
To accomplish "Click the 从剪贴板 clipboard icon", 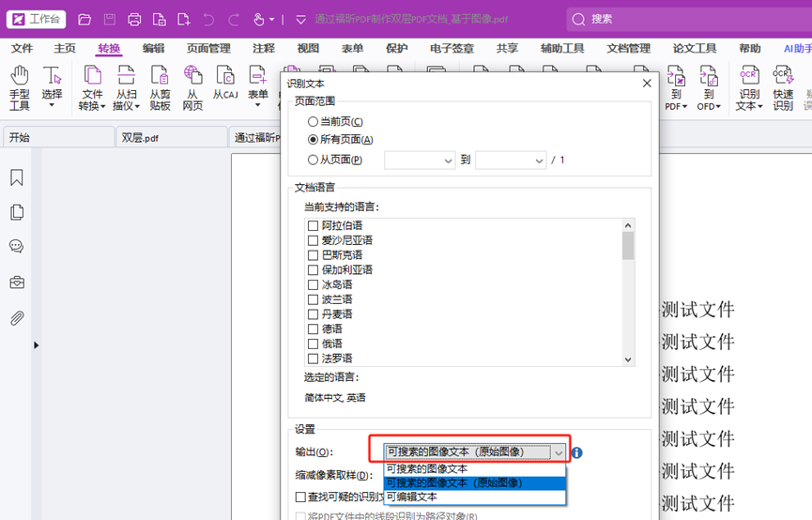I will point(160,87).
